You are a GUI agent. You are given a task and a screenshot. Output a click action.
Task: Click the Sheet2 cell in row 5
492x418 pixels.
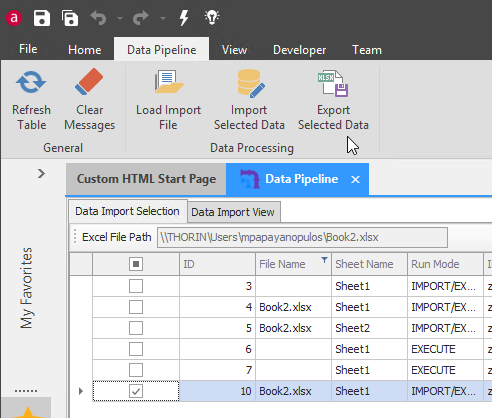(x=369, y=328)
